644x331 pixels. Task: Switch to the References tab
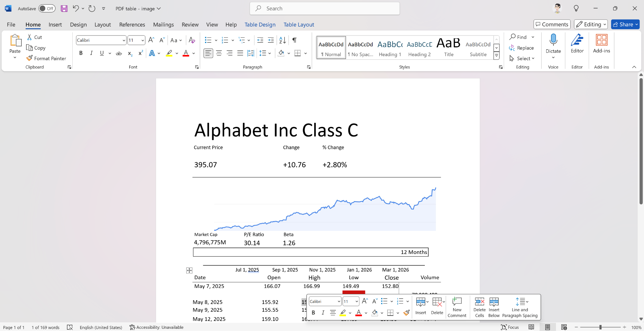(x=132, y=24)
